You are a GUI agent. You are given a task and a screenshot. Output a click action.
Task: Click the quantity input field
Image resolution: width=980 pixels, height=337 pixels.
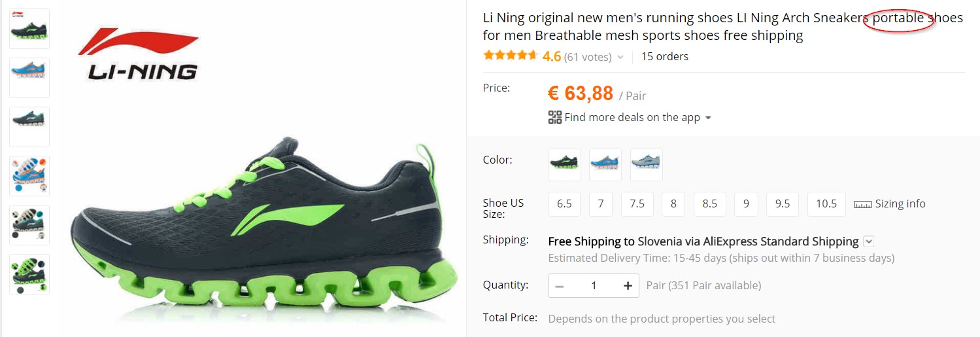click(x=594, y=285)
